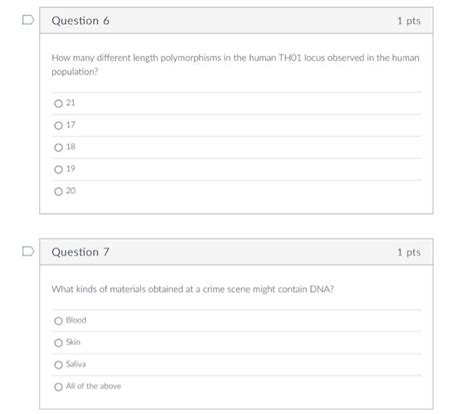Click the 1 pts label on Question 7
Image resolution: width=474 pixels, height=414 pixels.
[x=409, y=252]
